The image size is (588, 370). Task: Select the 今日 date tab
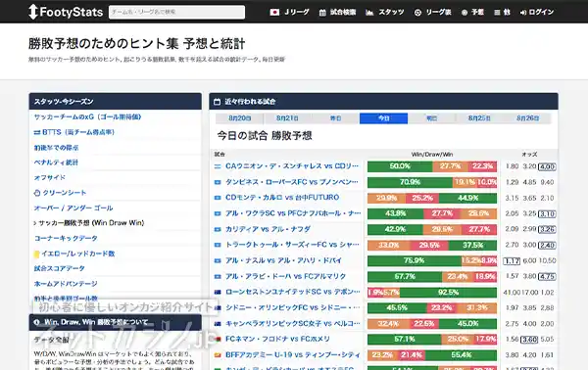point(383,118)
